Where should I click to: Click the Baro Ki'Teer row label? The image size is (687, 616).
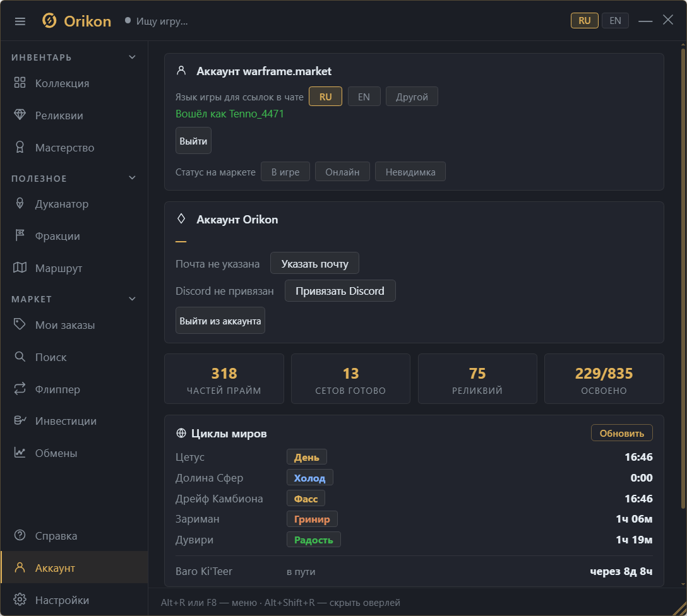click(204, 571)
